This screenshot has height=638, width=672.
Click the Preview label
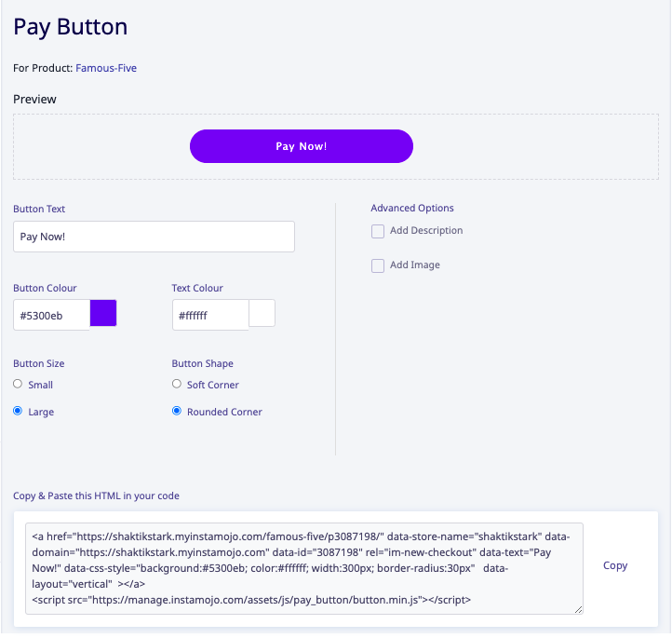point(34,99)
